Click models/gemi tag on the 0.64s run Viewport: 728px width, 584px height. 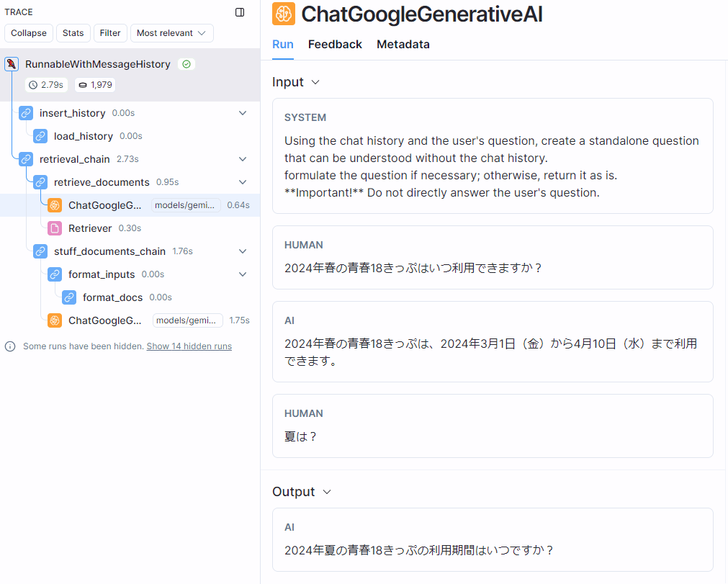pos(185,205)
